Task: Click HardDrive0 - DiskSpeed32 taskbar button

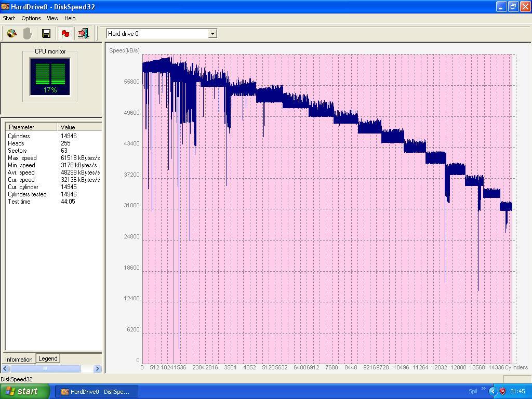Action: pyautogui.click(x=96, y=392)
